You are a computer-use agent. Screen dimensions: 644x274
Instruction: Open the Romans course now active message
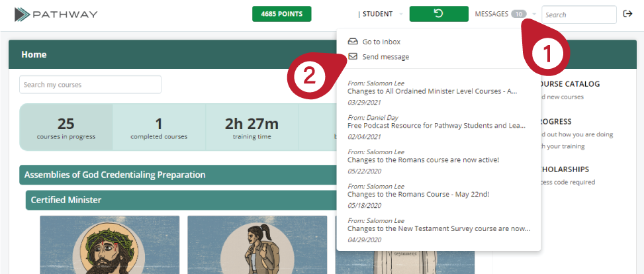(424, 160)
